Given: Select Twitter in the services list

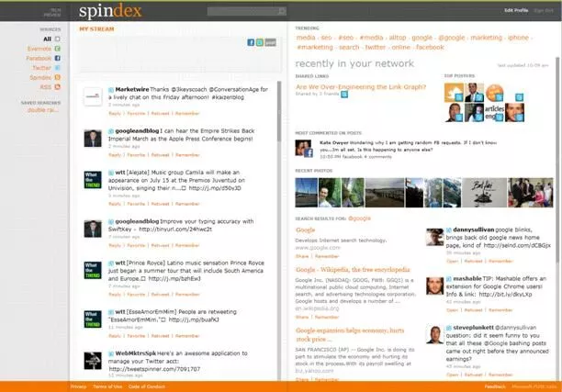Looking at the screenshot, I should 41,67.
